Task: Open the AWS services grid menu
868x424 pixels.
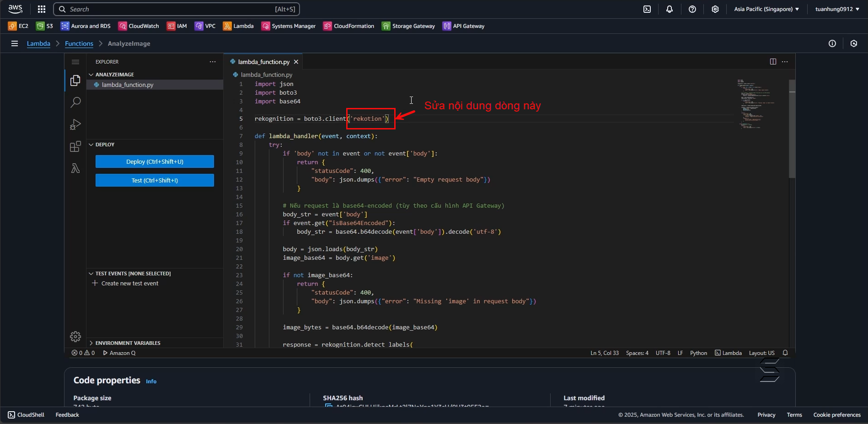Action: click(x=42, y=9)
